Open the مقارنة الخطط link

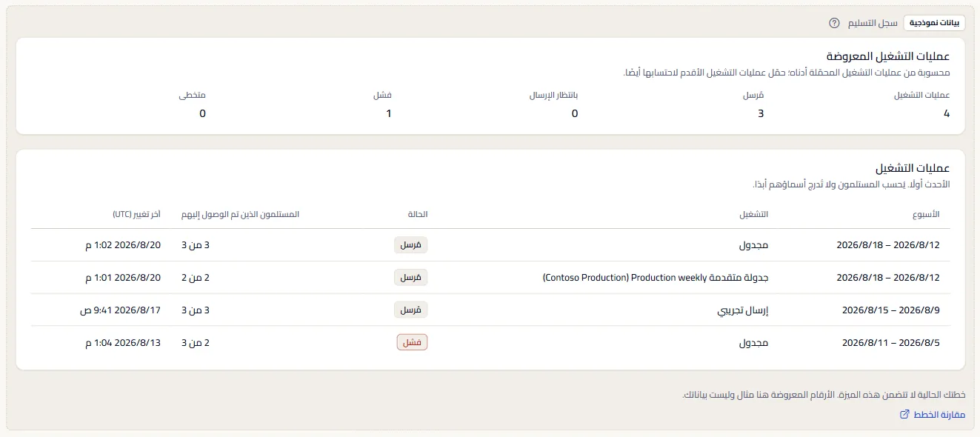tap(933, 415)
